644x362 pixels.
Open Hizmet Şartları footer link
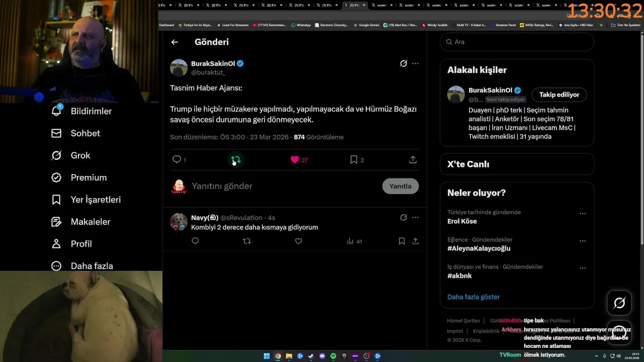pyautogui.click(x=463, y=321)
